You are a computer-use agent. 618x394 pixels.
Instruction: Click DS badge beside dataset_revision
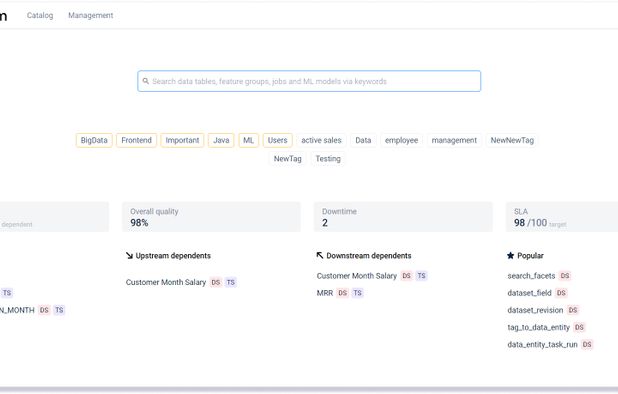tap(573, 310)
